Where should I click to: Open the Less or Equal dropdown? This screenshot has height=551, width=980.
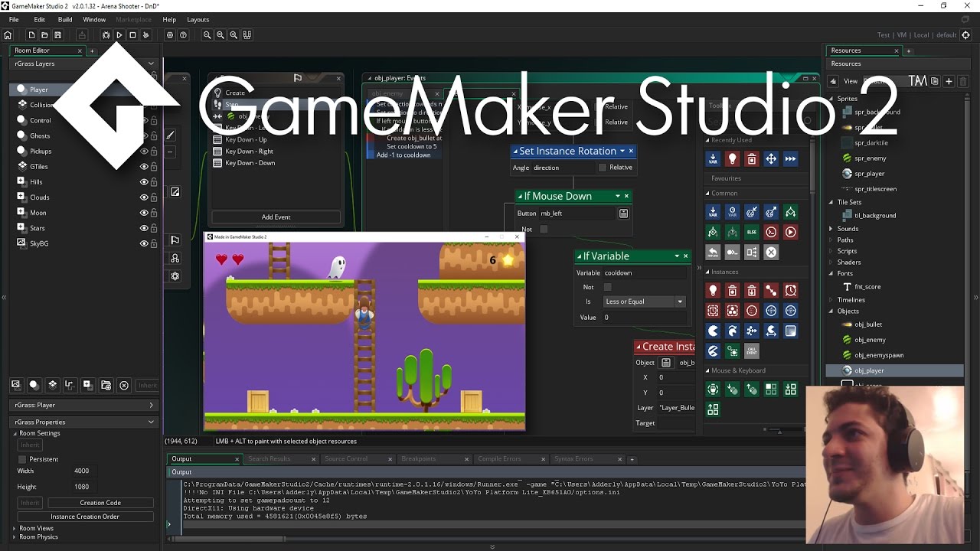coord(644,302)
